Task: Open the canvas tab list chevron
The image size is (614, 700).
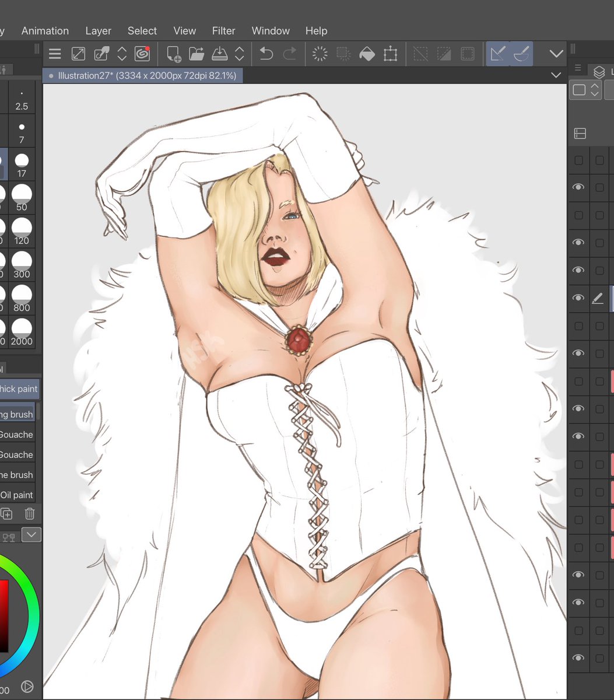Action: click(x=556, y=75)
